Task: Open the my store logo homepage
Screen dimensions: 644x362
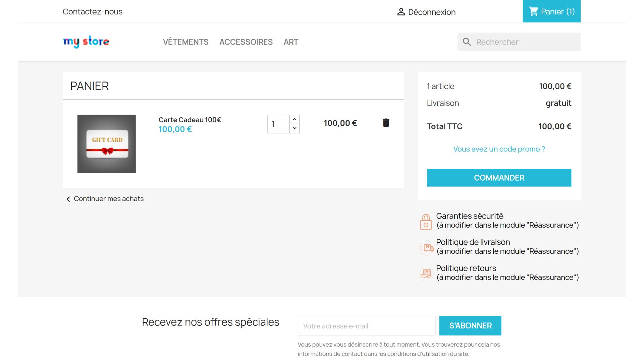Action: 86,42
